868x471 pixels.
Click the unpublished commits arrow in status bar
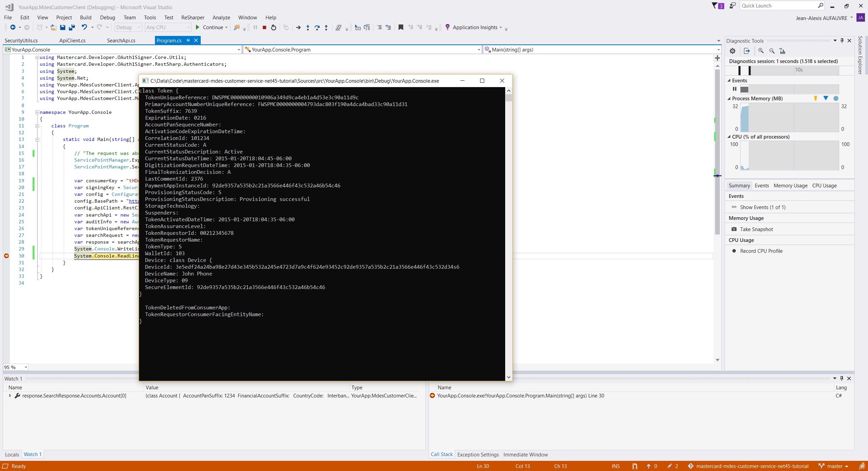649,466
